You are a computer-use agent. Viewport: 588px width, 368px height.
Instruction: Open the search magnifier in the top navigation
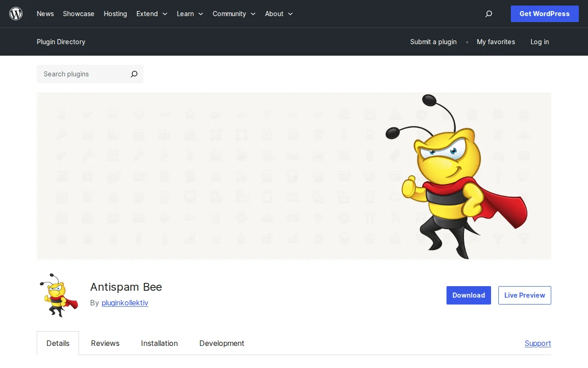(488, 14)
